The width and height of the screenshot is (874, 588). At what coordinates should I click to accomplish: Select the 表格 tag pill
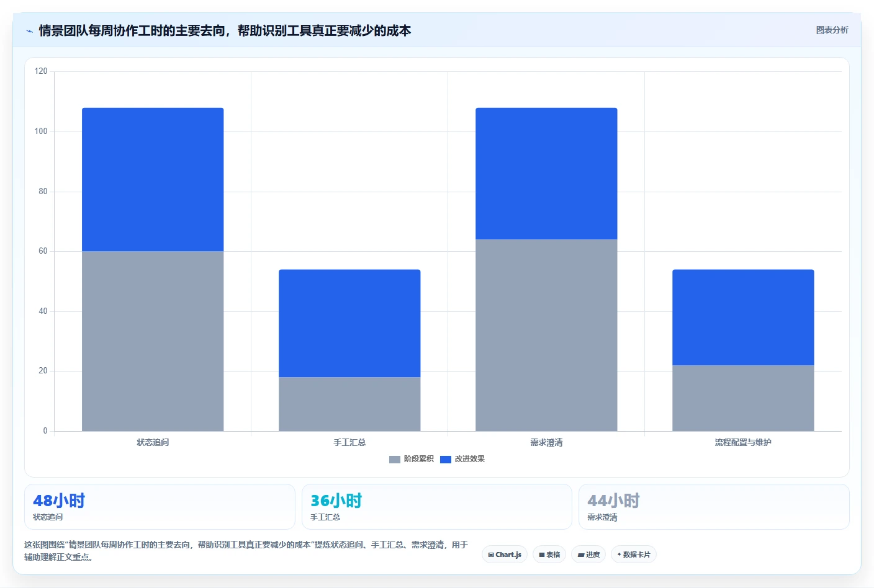tap(549, 555)
